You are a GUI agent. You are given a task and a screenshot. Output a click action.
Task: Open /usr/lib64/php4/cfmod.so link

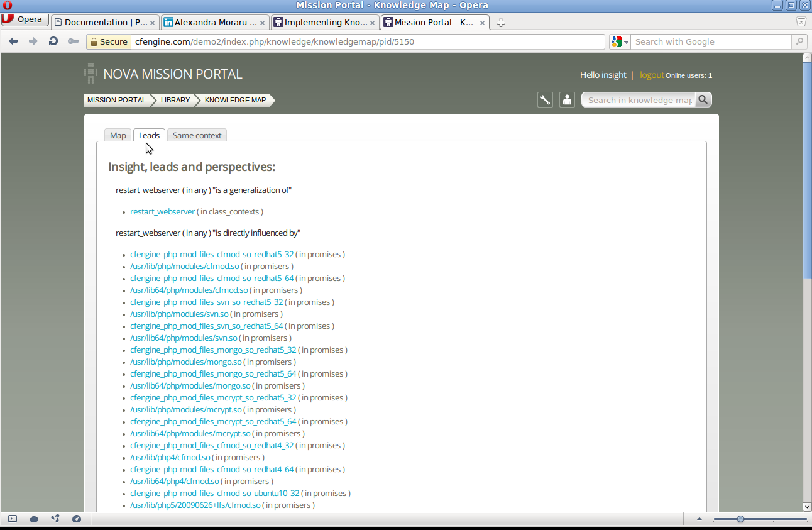click(174, 481)
